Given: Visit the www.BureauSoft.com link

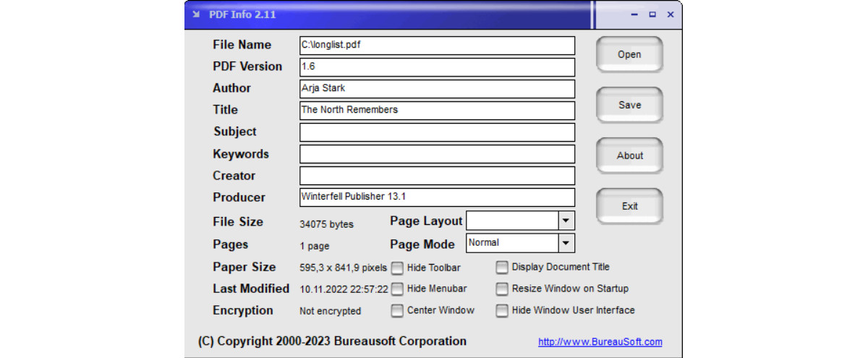Looking at the screenshot, I should click(x=600, y=342).
